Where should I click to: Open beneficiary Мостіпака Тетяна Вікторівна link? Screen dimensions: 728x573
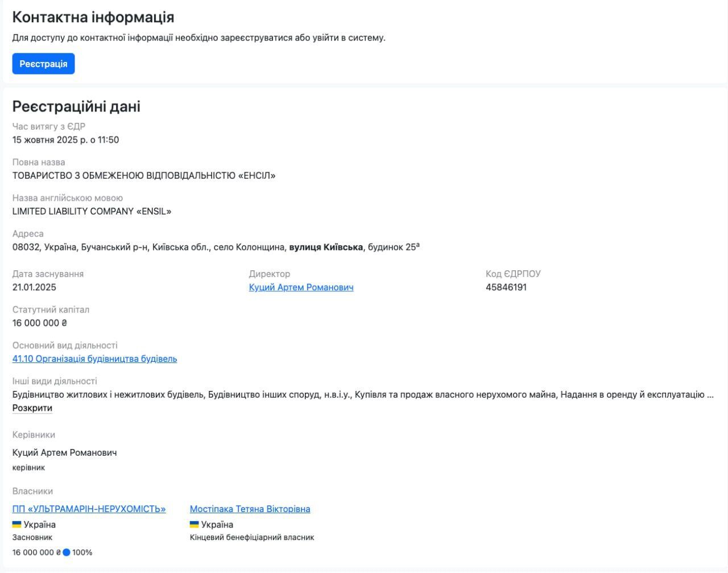250,509
